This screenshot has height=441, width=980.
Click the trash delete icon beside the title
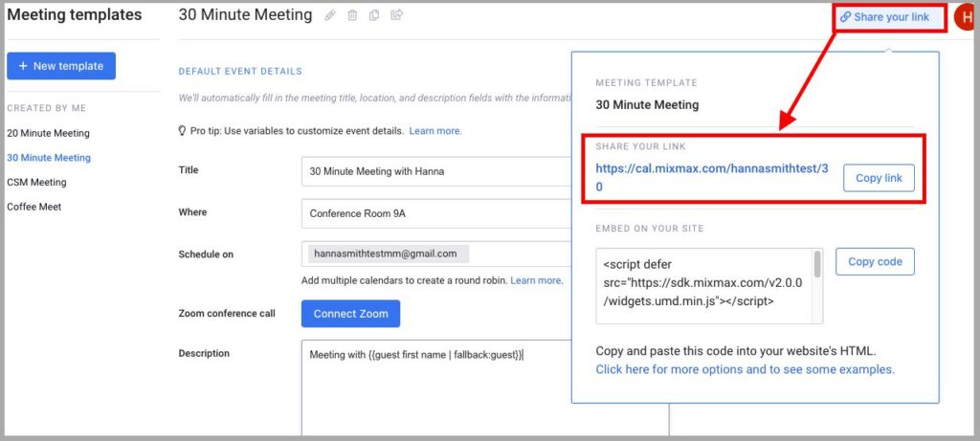[352, 15]
